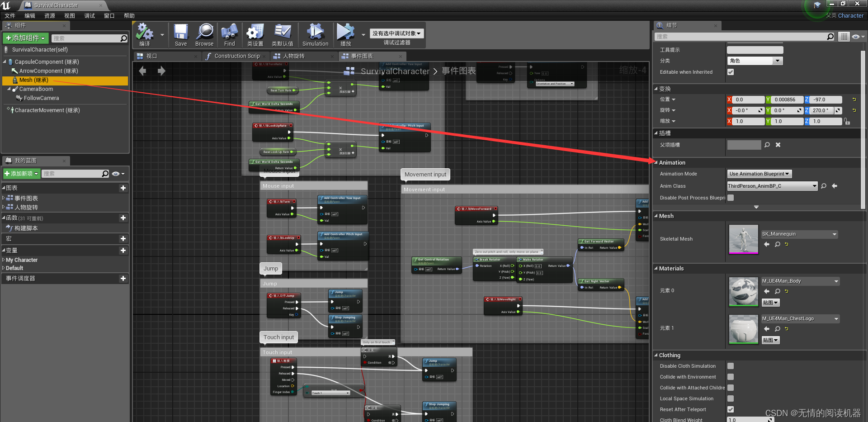The height and width of the screenshot is (422, 868).
Task: Click the Add Component (添加组件) button
Action: pyautogui.click(x=26, y=38)
